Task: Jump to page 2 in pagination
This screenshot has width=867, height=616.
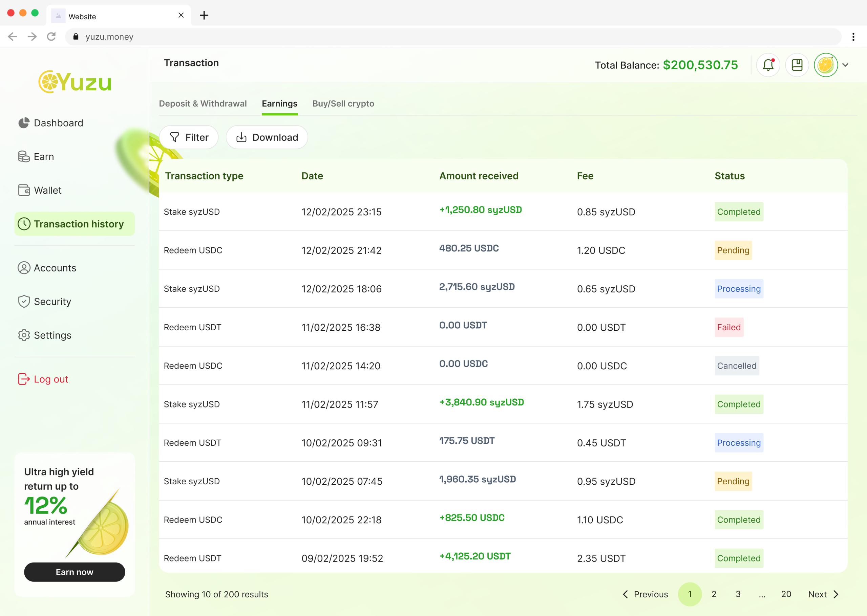Action: 714,594
